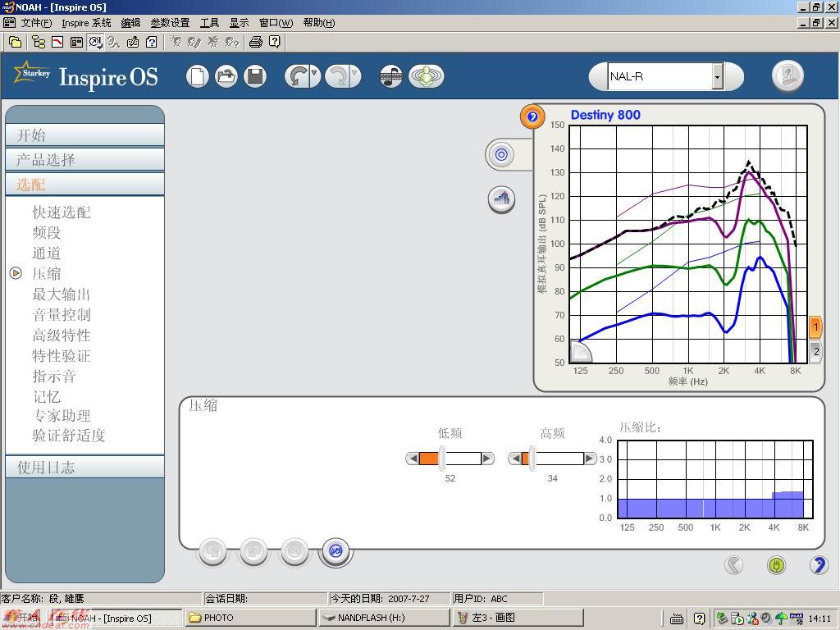Image resolution: width=840 pixels, height=630 pixels.
Task: Expand the 使用日志 sidebar section
Action: (x=84, y=467)
